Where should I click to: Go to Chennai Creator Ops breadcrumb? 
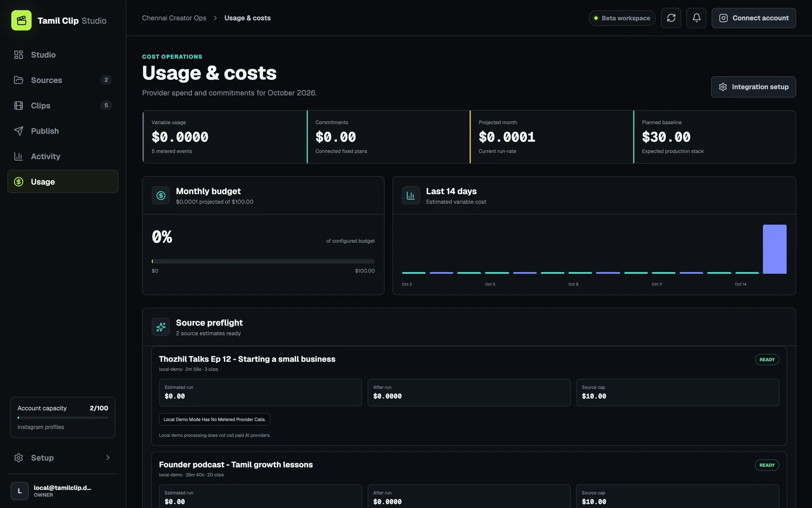pos(174,18)
